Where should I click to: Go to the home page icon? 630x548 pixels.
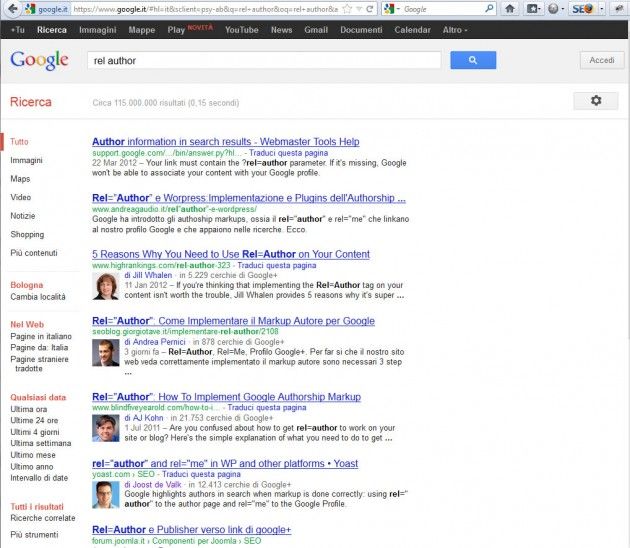pos(510,8)
